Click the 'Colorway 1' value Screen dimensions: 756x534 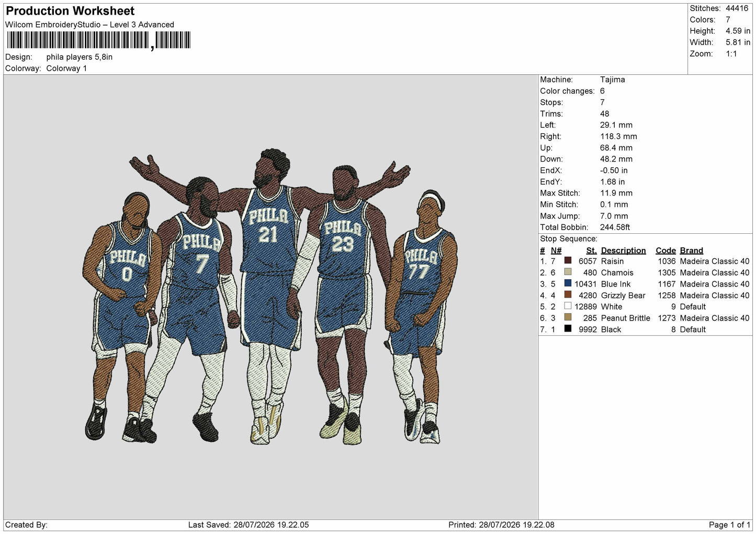(66, 69)
